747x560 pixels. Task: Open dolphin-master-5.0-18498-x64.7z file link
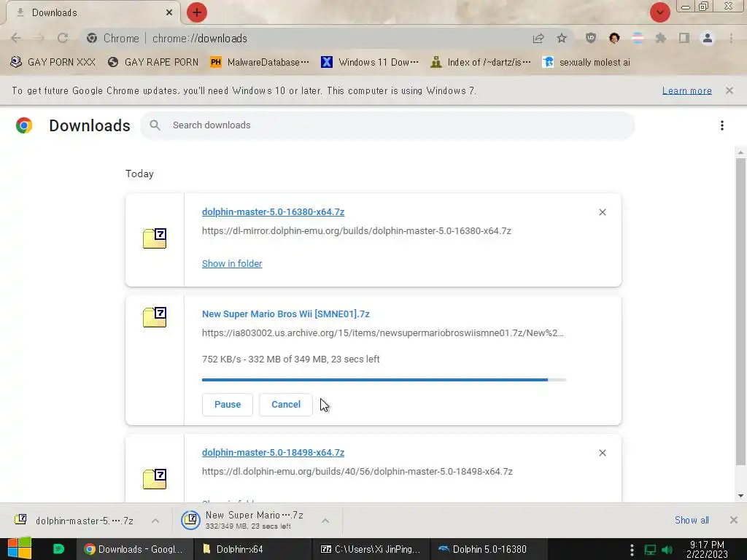(x=273, y=453)
